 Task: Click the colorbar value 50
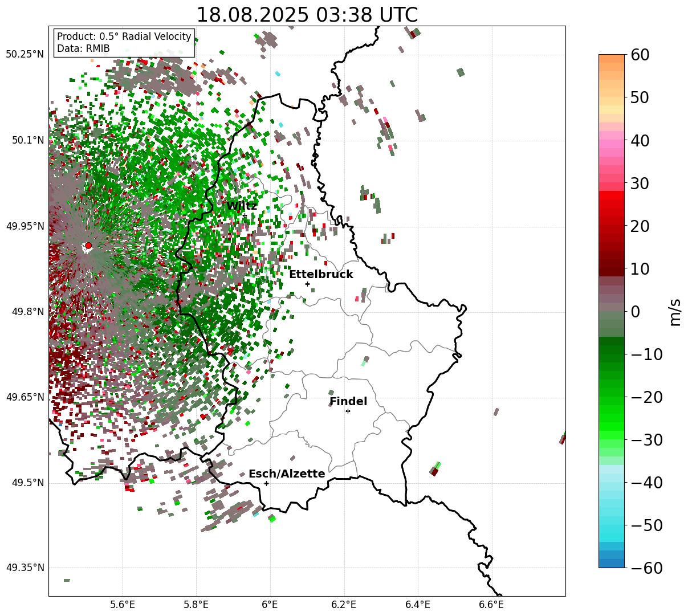coord(639,97)
